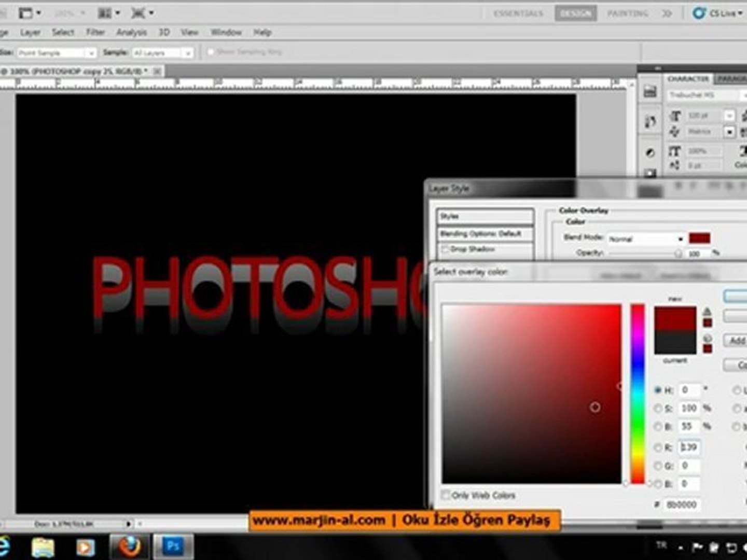Open the brush presets dock icon
The height and width of the screenshot is (560, 747).
click(x=650, y=122)
